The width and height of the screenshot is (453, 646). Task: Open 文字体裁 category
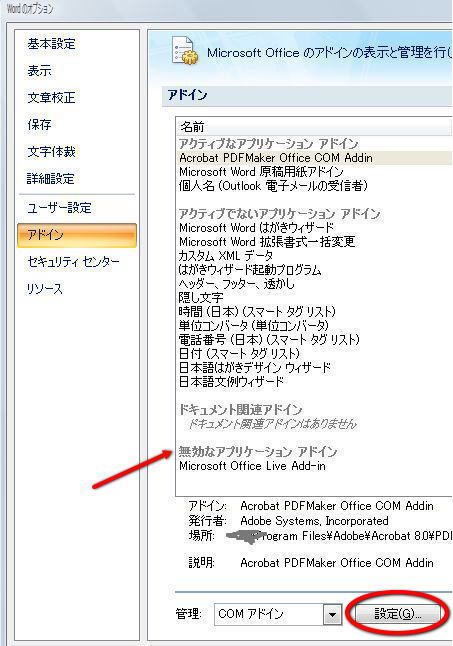click(x=51, y=152)
